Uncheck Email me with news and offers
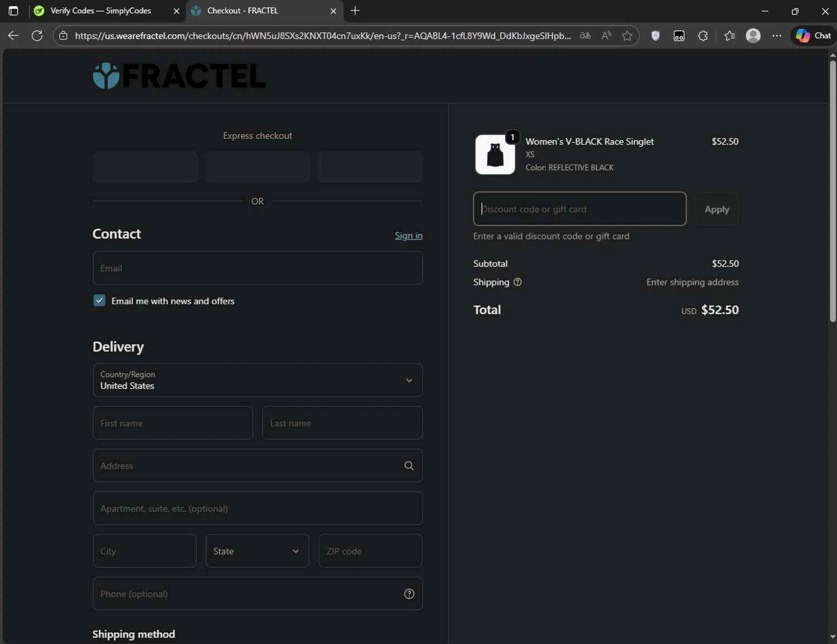The image size is (837, 644). pyautogui.click(x=99, y=301)
